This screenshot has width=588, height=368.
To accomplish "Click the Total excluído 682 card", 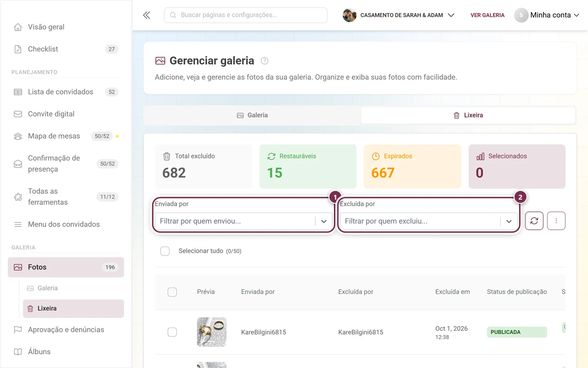I will coord(203,166).
